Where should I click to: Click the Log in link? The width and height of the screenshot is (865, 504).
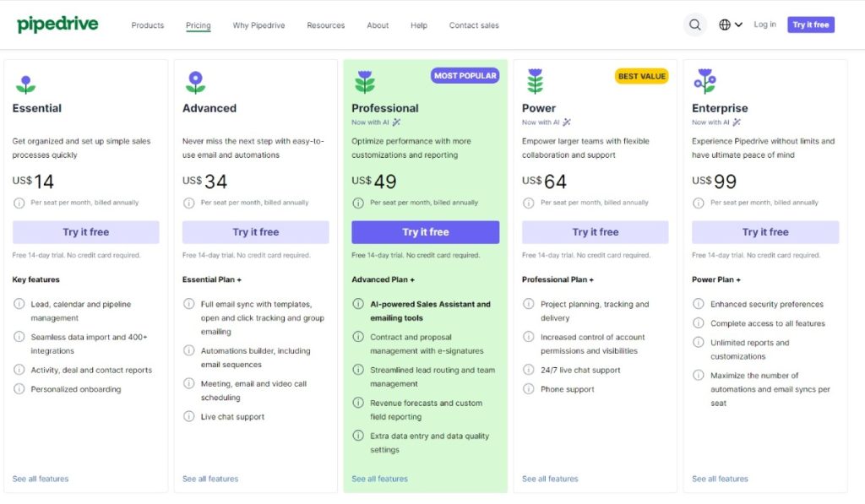click(x=764, y=24)
